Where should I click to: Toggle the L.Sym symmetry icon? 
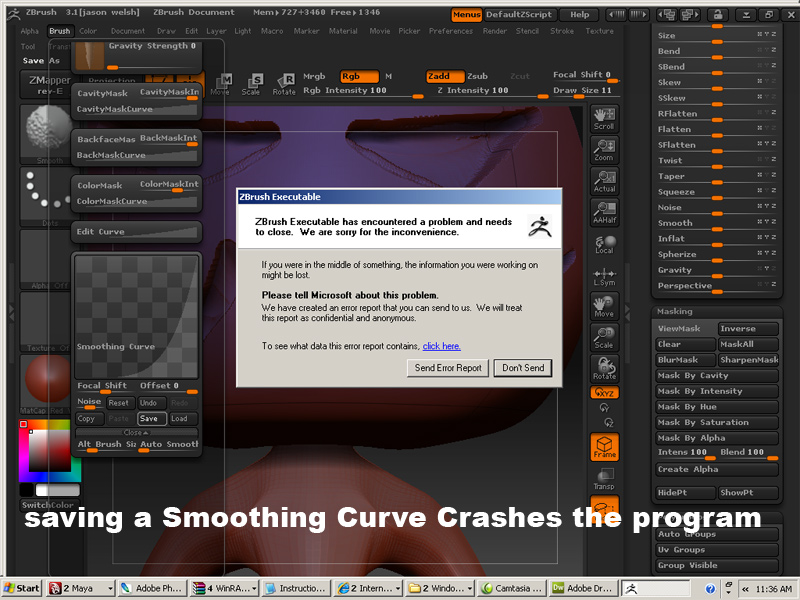605,276
